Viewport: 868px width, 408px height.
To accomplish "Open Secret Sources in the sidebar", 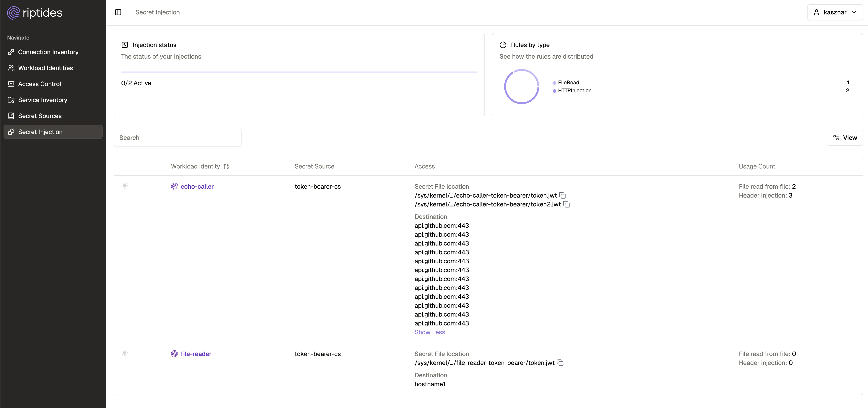I will tap(40, 116).
